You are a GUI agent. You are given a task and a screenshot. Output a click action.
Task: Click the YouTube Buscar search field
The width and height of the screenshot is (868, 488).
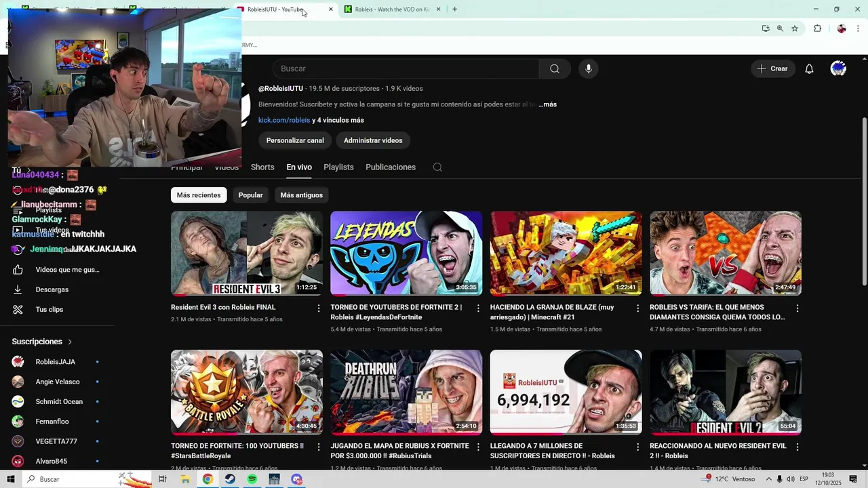point(406,68)
